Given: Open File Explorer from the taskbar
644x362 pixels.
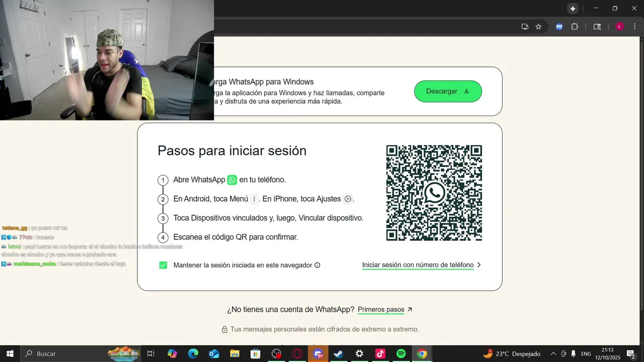Looking at the screenshot, I should click(234, 354).
